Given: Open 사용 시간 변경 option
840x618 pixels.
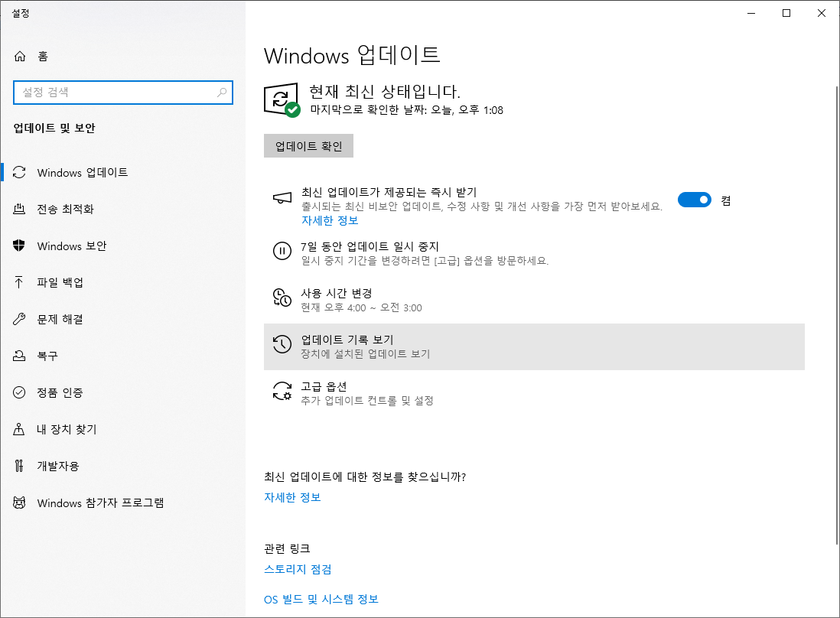Looking at the screenshot, I should (534, 300).
